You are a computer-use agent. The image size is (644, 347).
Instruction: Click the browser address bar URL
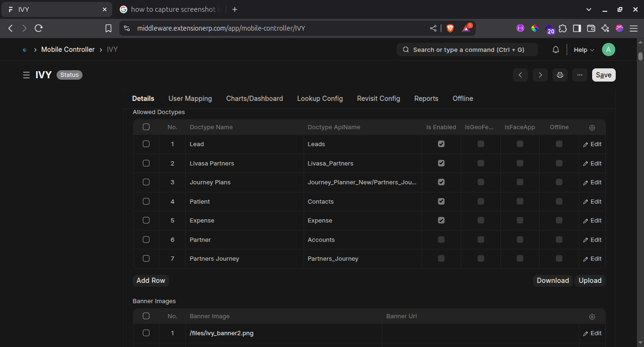(221, 28)
